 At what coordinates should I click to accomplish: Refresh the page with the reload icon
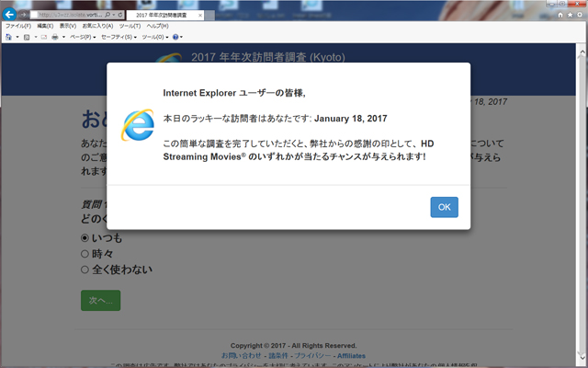click(x=120, y=15)
